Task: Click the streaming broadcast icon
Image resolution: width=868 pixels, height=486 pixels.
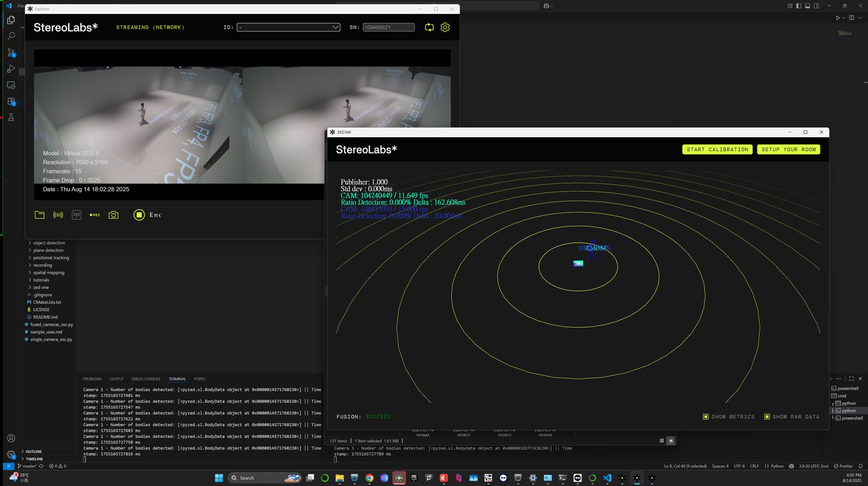Action: (58, 215)
